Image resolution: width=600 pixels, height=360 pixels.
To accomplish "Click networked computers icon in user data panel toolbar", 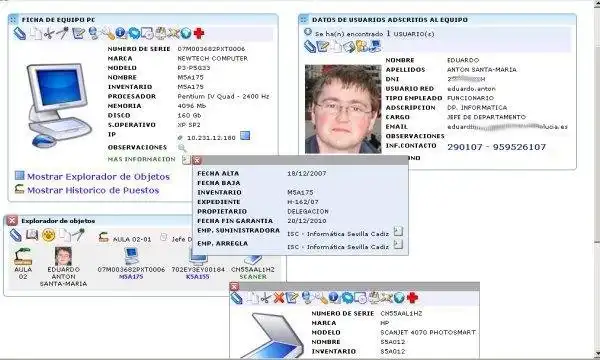I will (375, 46).
